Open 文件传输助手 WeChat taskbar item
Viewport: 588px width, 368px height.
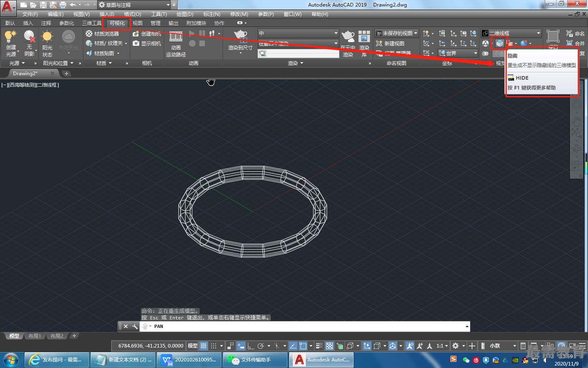(255, 360)
